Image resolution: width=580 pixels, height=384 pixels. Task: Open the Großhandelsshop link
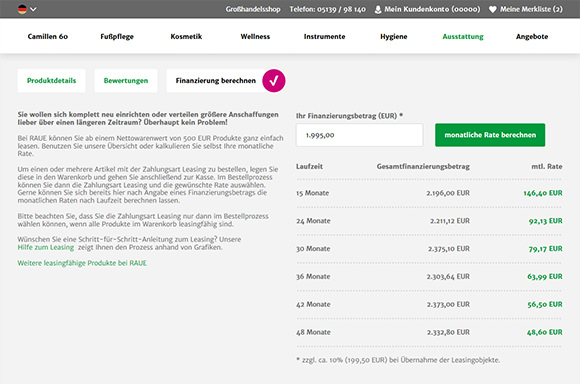(253, 9)
